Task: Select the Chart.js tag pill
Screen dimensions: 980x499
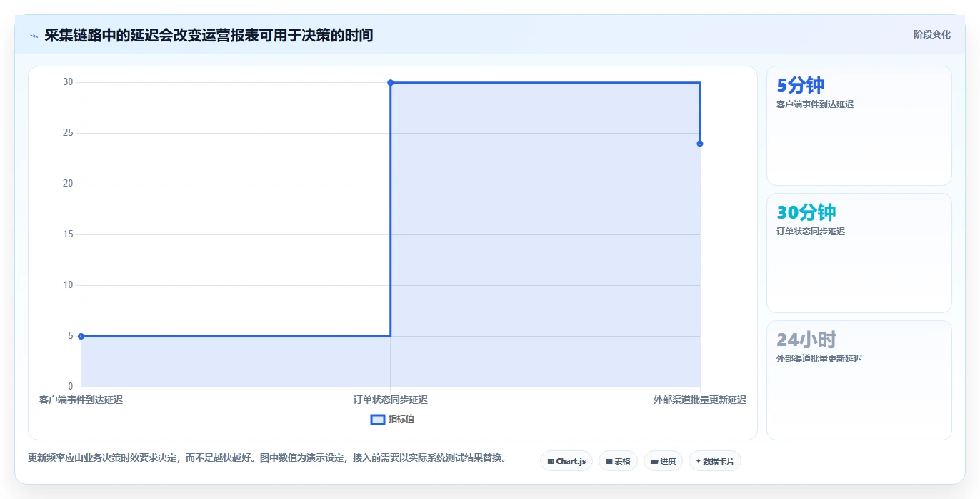Action: (566, 461)
